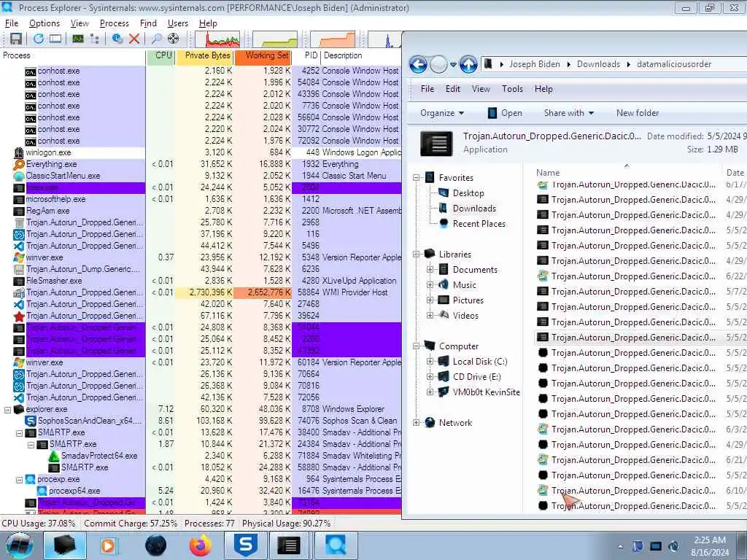The width and height of the screenshot is (747, 560).
Task: Collapse the Libraries group in navigation pane
Action: (416, 254)
